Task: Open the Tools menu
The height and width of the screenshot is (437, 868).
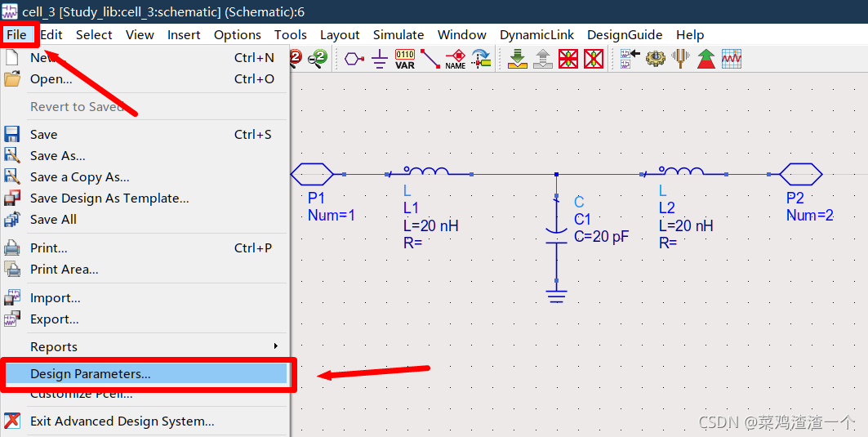Action: [291, 35]
